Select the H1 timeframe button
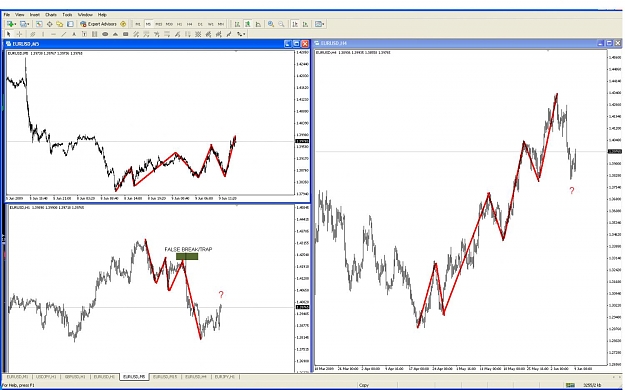 (x=179, y=24)
